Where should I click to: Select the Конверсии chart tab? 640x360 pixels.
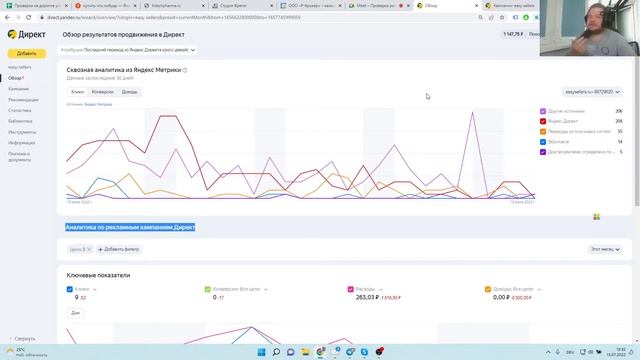103,92
